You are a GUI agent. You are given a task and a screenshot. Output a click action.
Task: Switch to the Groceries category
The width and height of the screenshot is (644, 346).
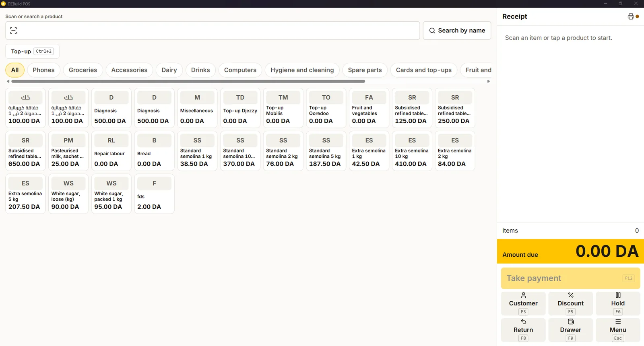tap(83, 70)
